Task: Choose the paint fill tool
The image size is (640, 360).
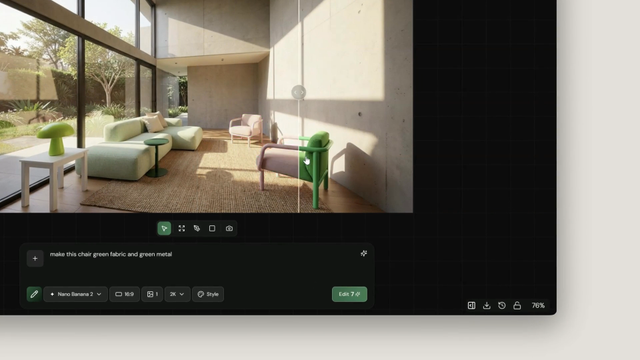Action: point(197,228)
